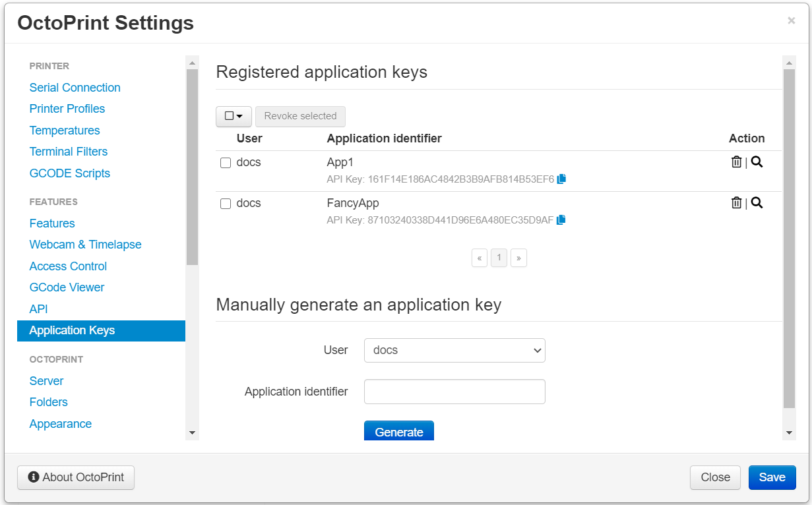Delete the FancyApp application key
The image size is (812, 505).
point(736,202)
